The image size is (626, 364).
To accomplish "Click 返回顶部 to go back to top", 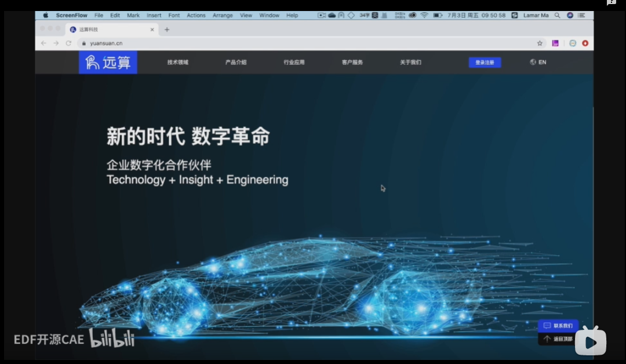I will click(558, 338).
